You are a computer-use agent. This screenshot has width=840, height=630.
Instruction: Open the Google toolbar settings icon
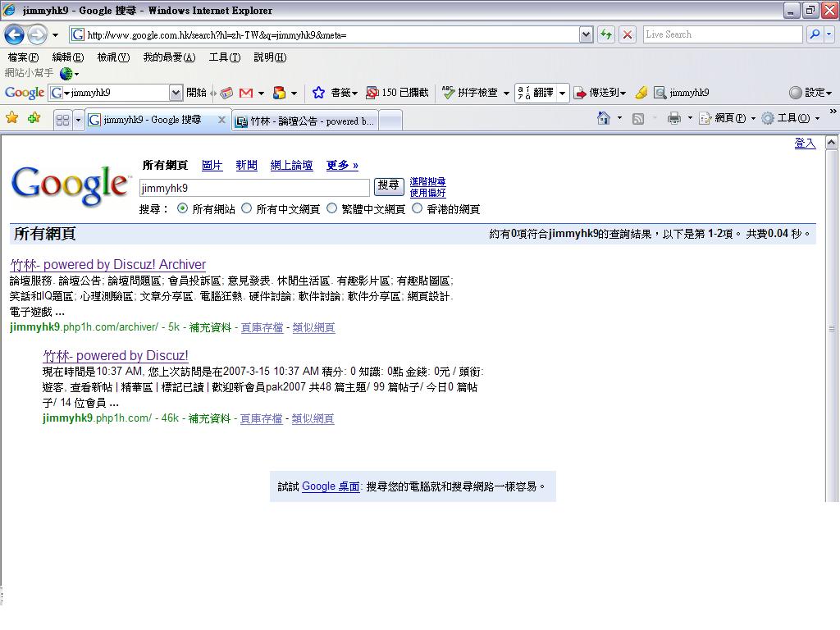796,93
